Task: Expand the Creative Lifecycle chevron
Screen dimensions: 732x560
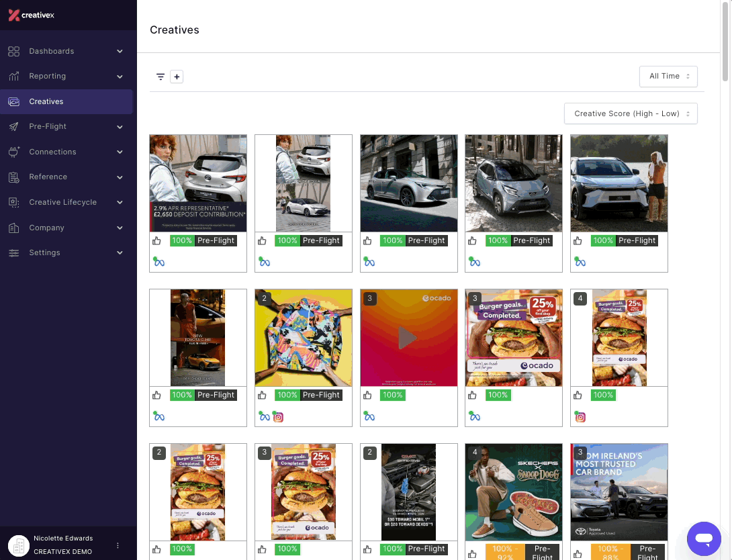Action: [120, 203]
